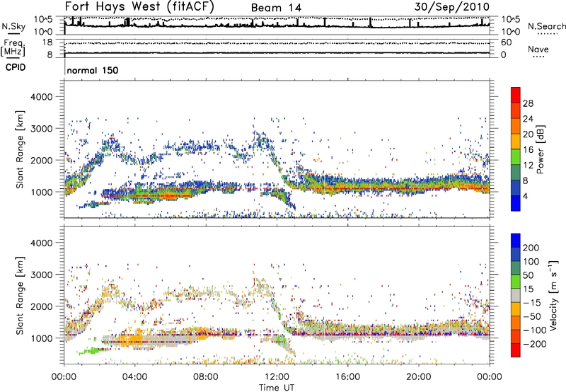The image size is (566, 392).
Task: Click the Power [dB] color bar
Action: pyautogui.click(x=516, y=149)
